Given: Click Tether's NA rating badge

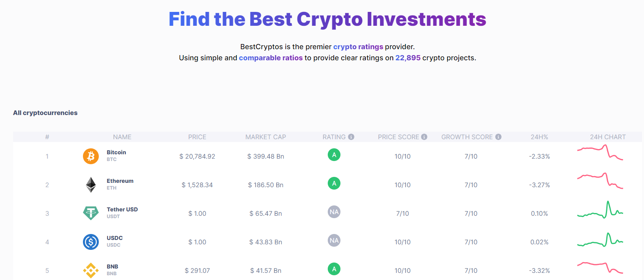Looking at the screenshot, I should 334,212.
